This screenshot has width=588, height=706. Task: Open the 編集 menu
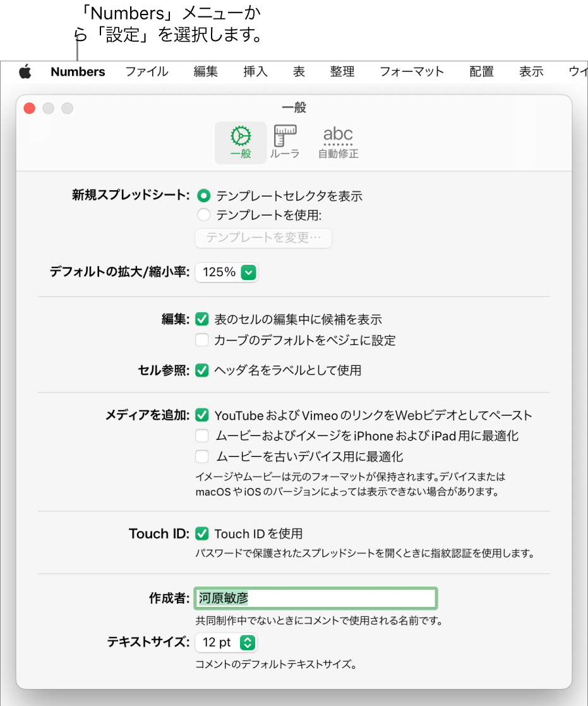point(206,71)
